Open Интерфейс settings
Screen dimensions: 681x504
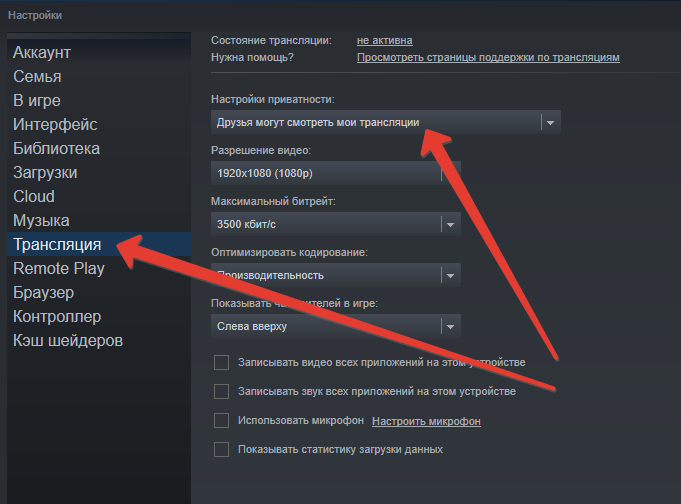(x=55, y=124)
